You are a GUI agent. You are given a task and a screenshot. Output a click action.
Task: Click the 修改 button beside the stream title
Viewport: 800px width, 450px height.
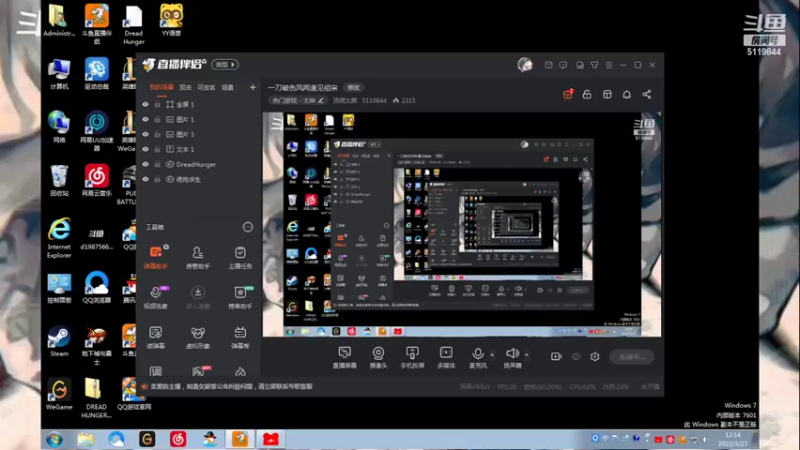(x=353, y=88)
